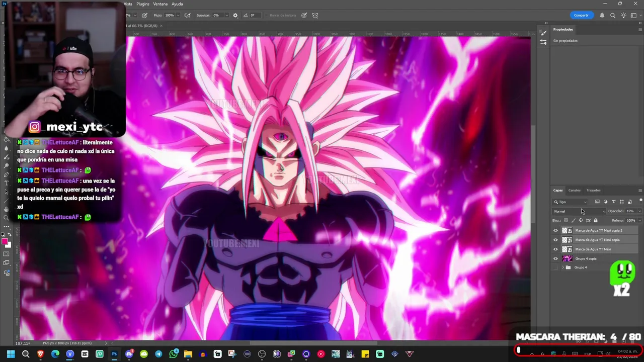Open the Vista menu

click(128, 4)
